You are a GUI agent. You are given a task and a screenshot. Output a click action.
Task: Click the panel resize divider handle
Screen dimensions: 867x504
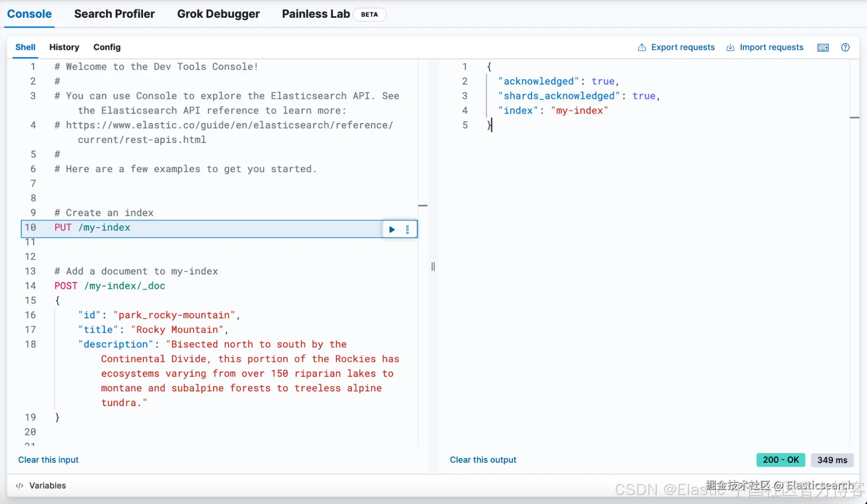[433, 267]
